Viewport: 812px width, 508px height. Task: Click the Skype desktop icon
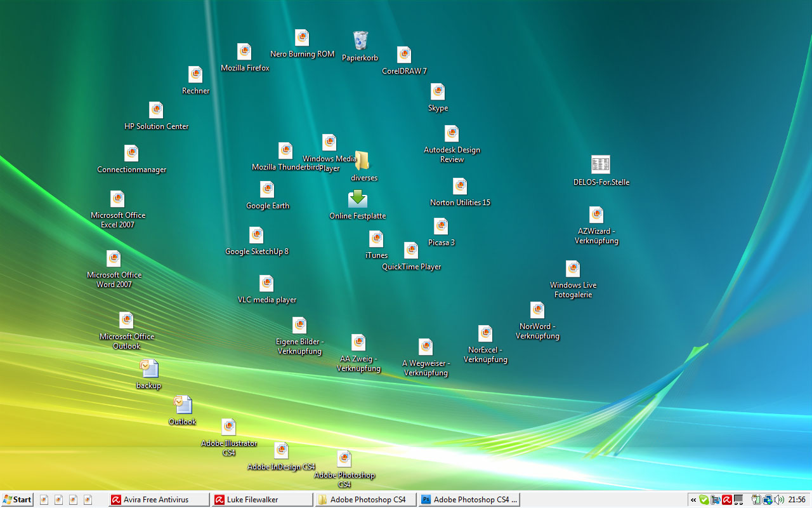tap(438, 92)
